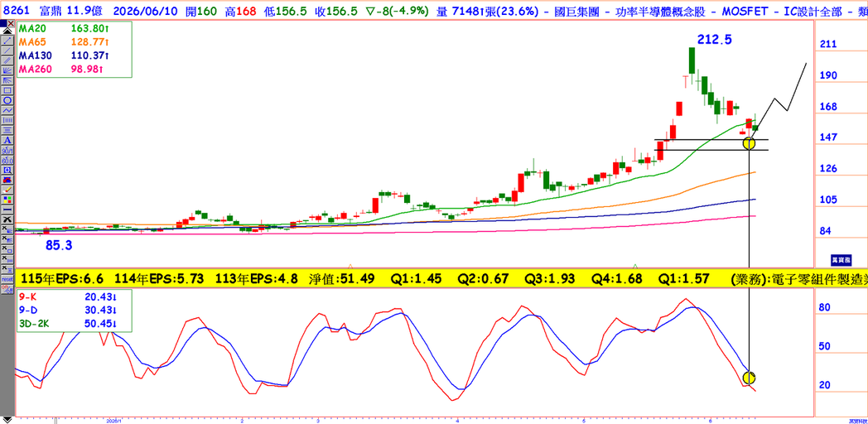Click the Q2:0.67 quarterly EPS value

[483, 278]
